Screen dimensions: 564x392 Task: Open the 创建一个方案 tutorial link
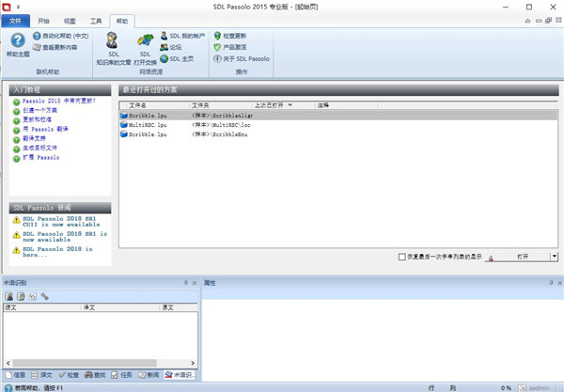(x=39, y=110)
